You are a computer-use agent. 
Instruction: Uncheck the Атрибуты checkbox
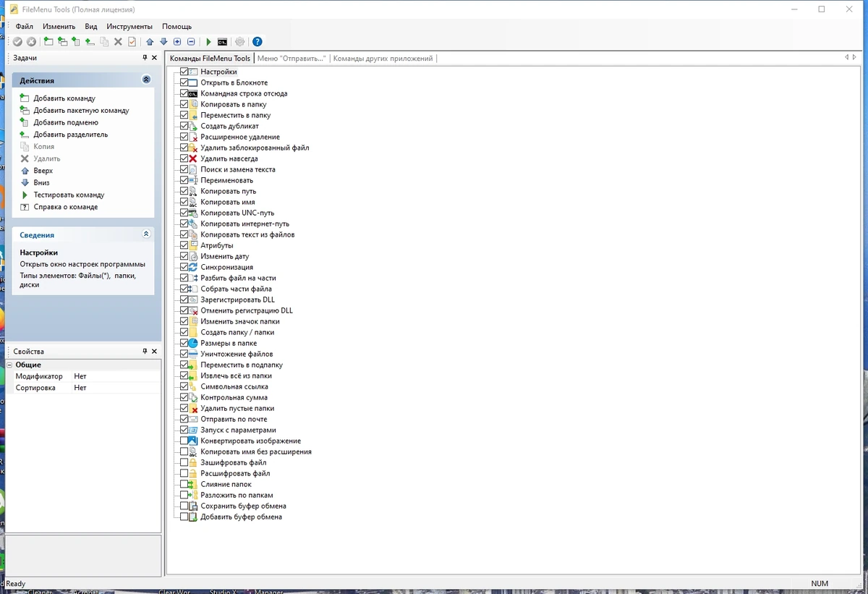coord(184,245)
